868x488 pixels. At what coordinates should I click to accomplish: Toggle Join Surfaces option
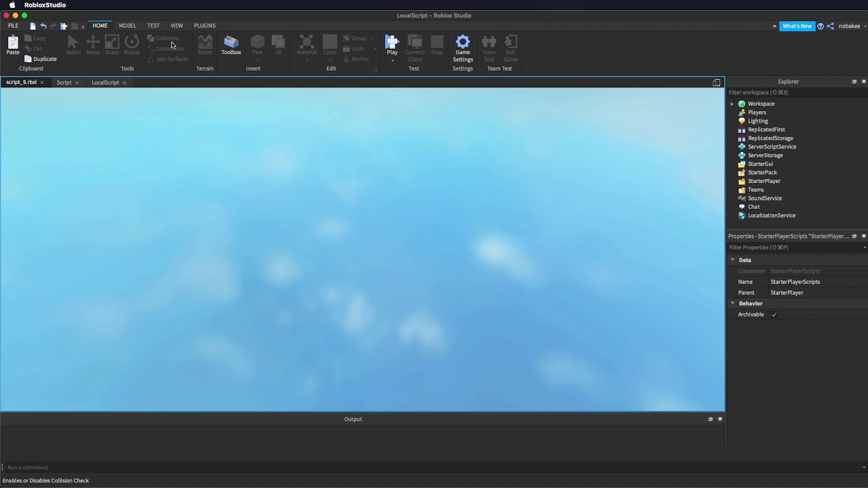[x=167, y=59]
